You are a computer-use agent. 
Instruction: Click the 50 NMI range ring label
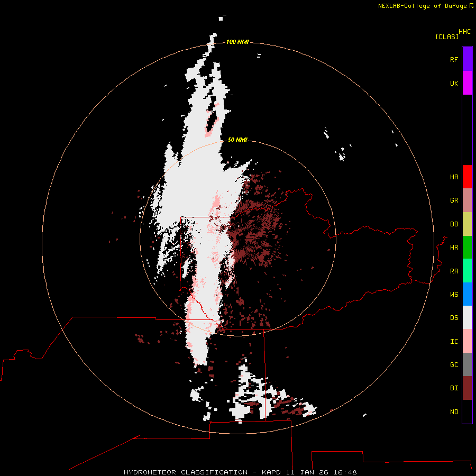click(x=237, y=140)
